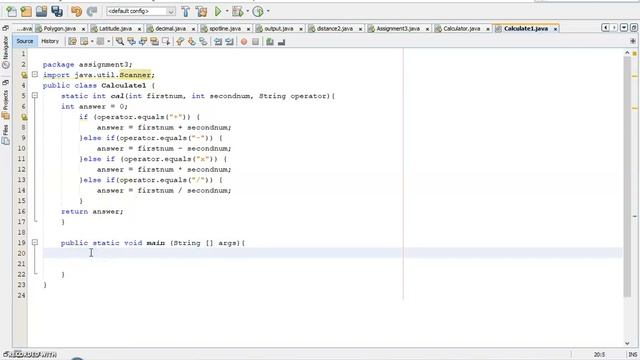
Task: Close the Latitude.java tab
Action: coord(139,29)
